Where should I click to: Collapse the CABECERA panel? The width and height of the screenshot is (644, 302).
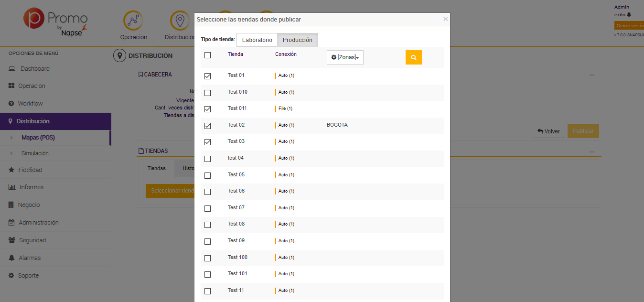(x=592, y=75)
